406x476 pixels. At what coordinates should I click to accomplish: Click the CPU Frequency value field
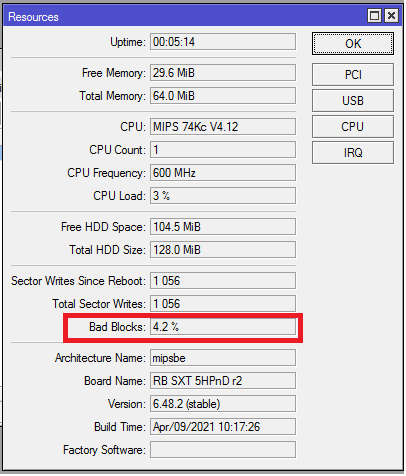point(223,173)
